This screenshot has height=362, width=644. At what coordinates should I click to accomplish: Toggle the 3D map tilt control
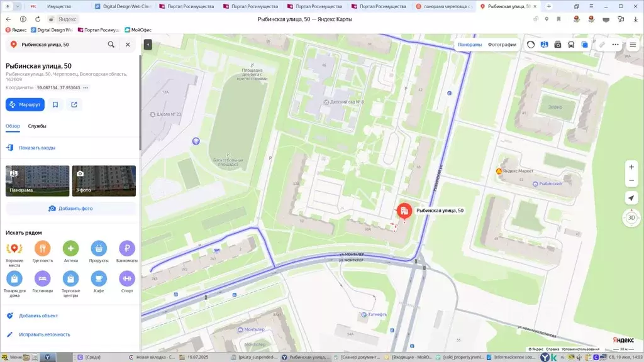point(631,217)
